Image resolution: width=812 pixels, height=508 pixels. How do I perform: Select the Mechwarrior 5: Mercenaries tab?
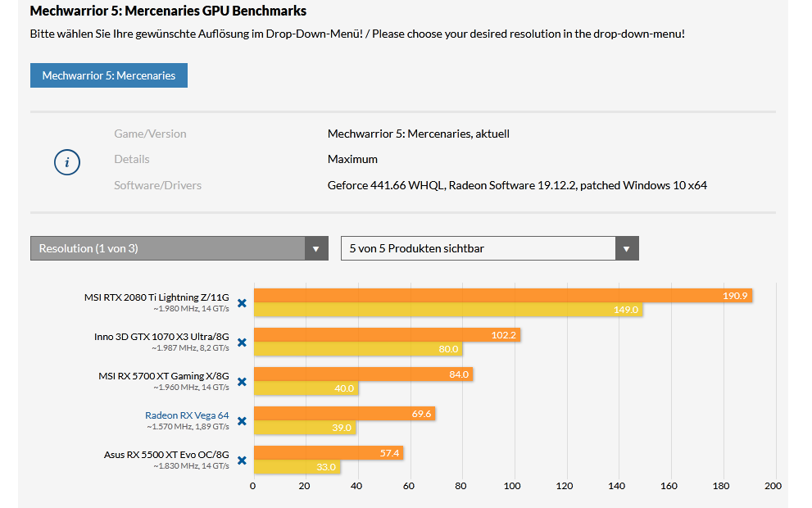point(109,75)
